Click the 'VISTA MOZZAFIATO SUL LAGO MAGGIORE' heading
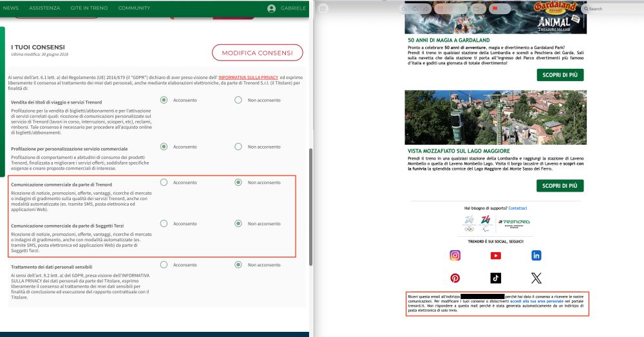Screen dimensions: 644x337 coord(459,151)
